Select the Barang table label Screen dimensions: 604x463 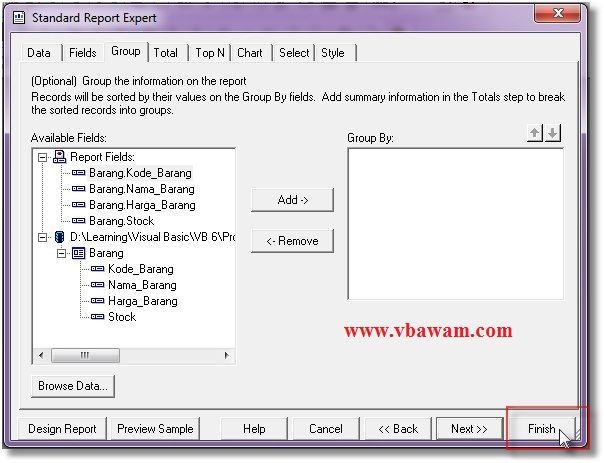106,253
